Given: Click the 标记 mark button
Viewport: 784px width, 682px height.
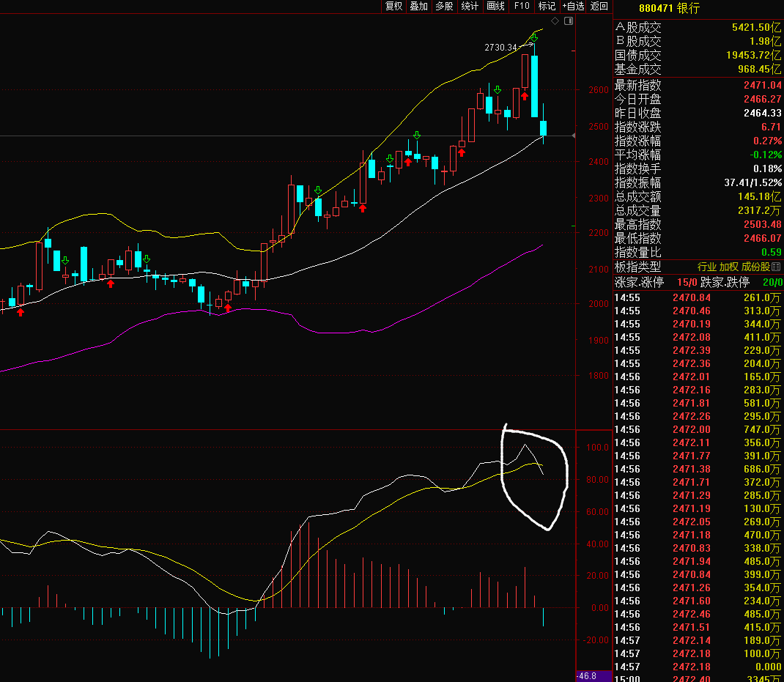Looking at the screenshot, I should [547, 6].
